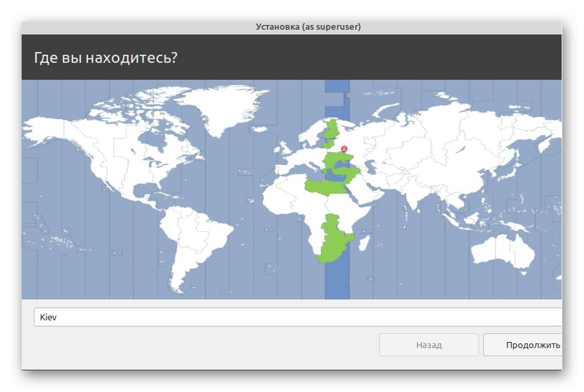Click the Kiev timezone text field
The image size is (584, 392).
coord(298,317)
